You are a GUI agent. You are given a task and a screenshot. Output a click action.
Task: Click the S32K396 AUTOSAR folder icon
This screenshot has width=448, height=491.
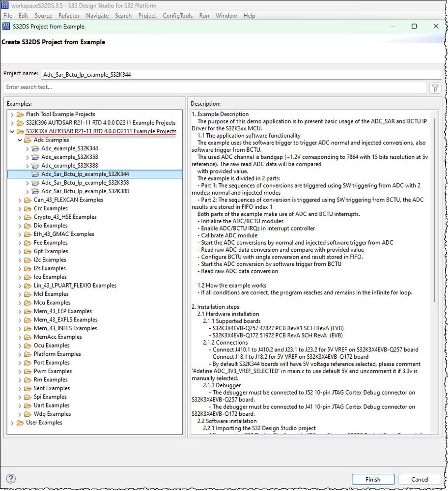20,123
